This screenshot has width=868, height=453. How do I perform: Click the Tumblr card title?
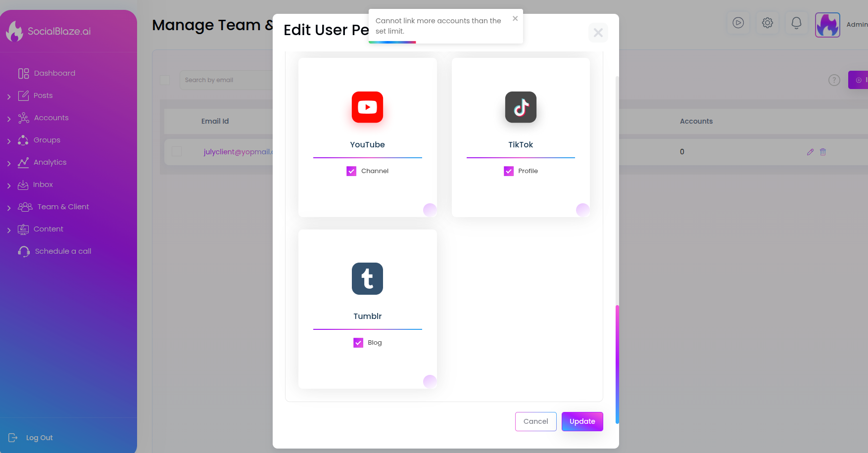[x=367, y=316]
